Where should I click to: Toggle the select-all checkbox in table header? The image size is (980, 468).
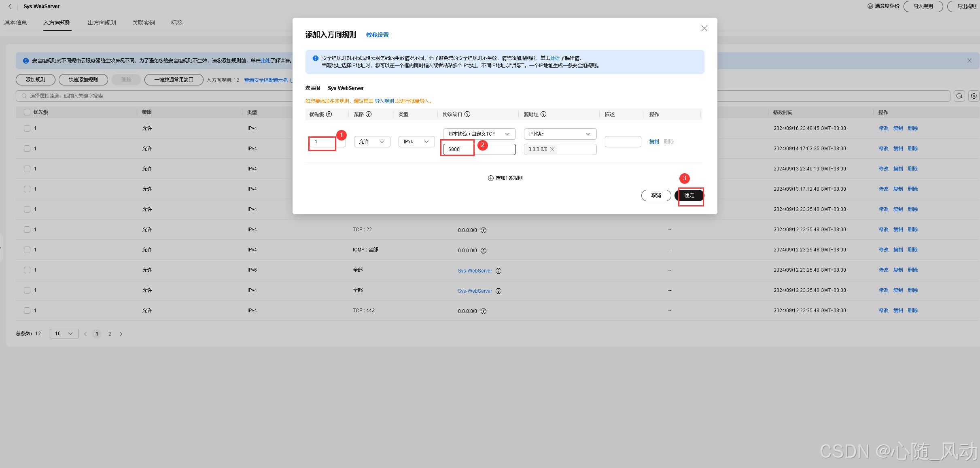point(27,112)
